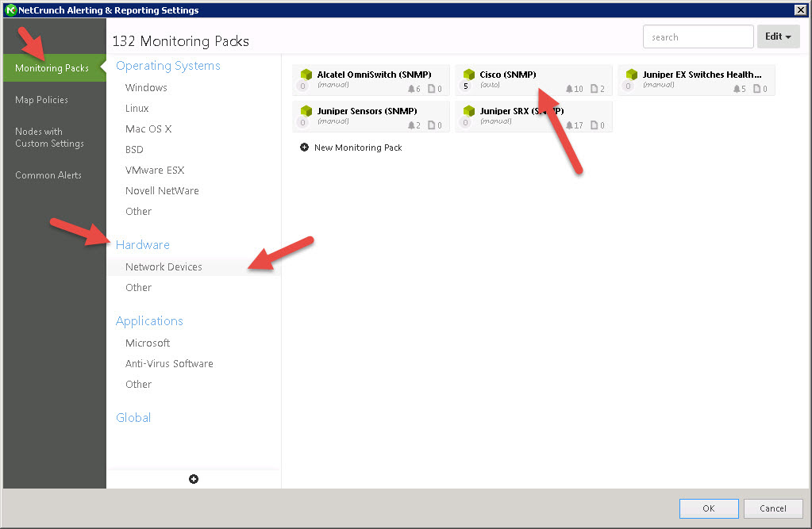Click the Cisco (SNMP) green cube icon
The image size is (812, 529).
click(x=469, y=75)
